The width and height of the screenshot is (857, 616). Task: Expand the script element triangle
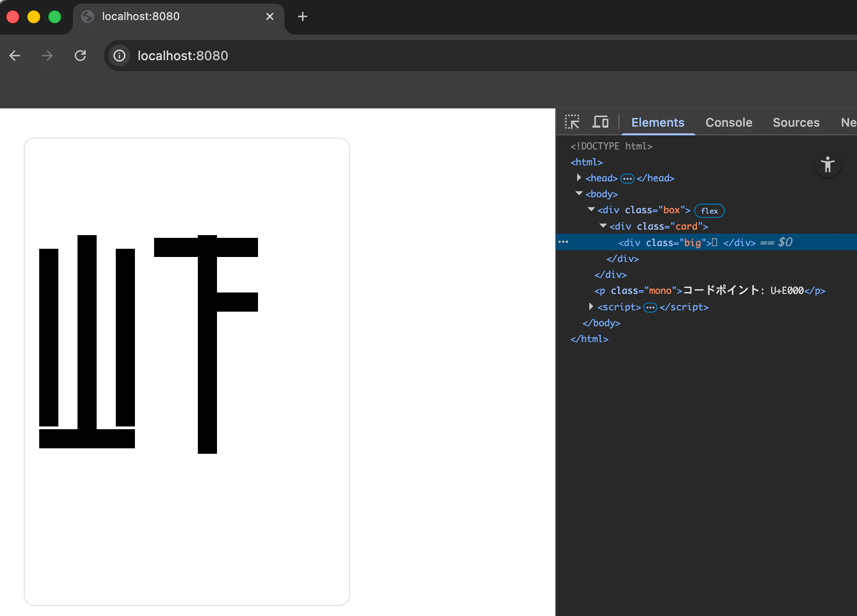coord(591,306)
